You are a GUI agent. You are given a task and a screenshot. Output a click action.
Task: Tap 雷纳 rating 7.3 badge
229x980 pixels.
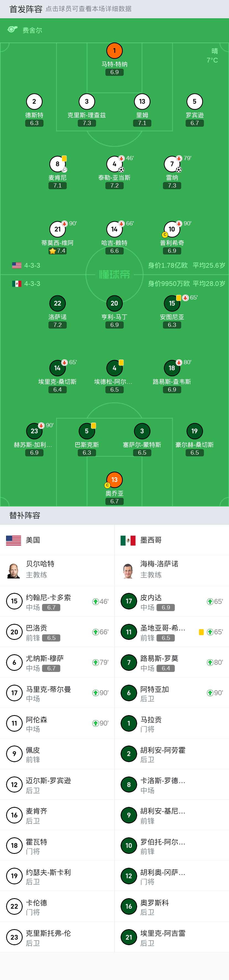pos(172,186)
